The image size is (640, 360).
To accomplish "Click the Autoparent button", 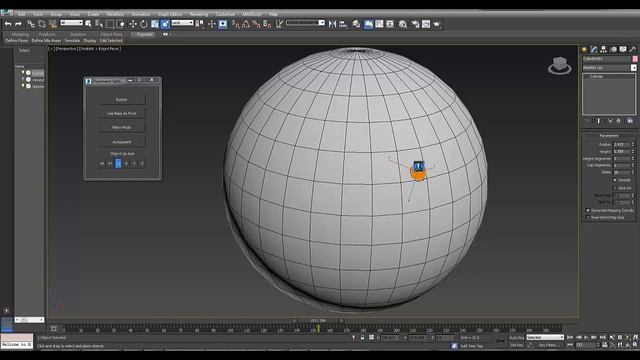I will pos(122,142).
